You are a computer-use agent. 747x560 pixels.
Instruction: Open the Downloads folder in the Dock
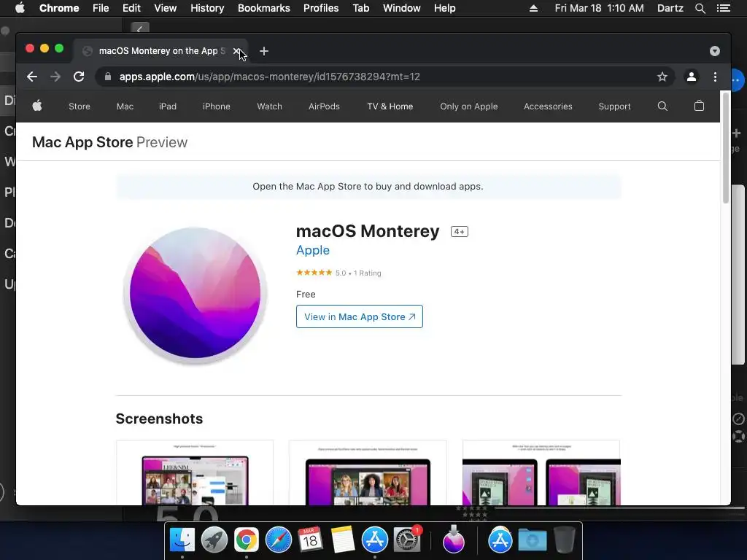coord(532,540)
